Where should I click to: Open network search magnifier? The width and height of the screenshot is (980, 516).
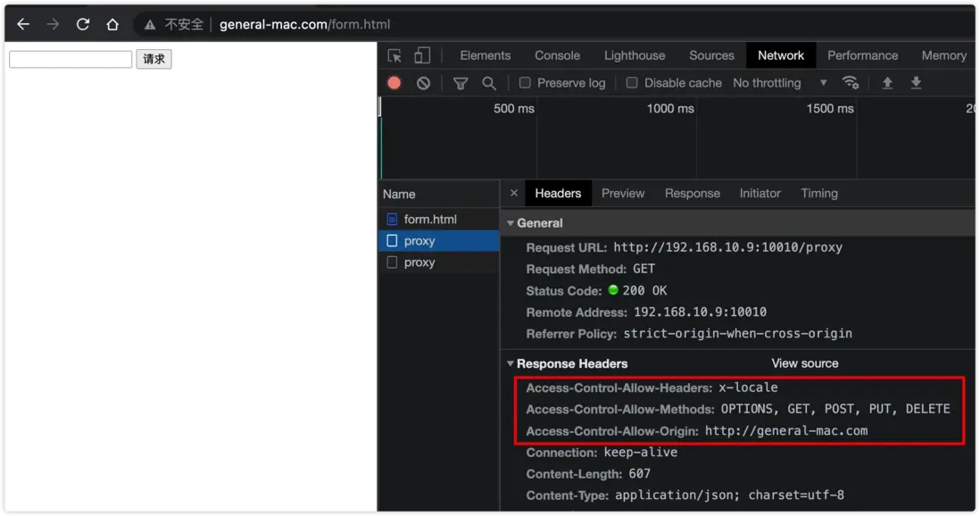[x=489, y=83]
